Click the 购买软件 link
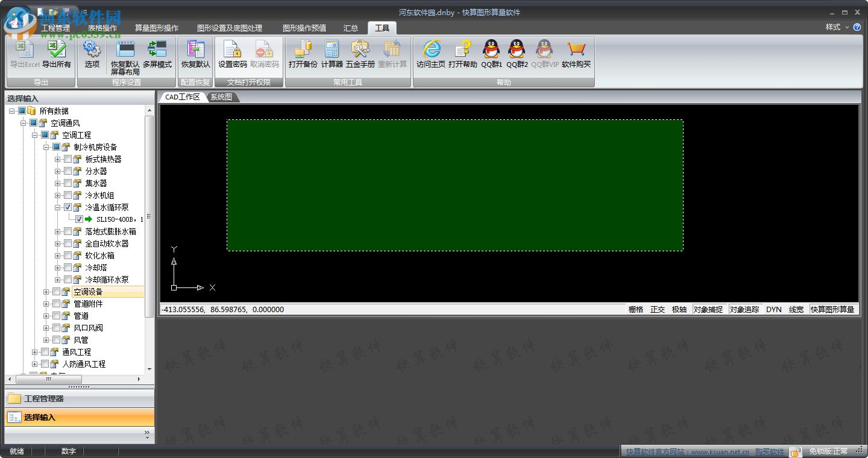This screenshot has width=868, height=458. click(770, 451)
